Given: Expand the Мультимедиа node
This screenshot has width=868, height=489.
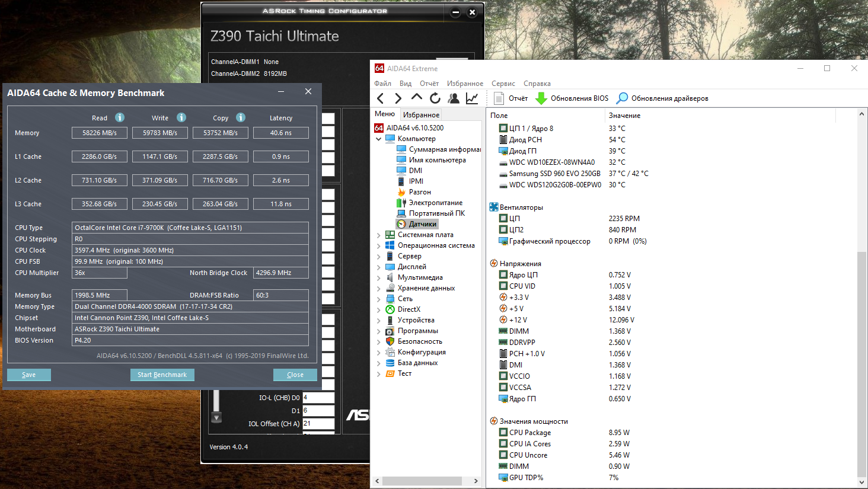Looking at the screenshot, I should pos(378,277).
